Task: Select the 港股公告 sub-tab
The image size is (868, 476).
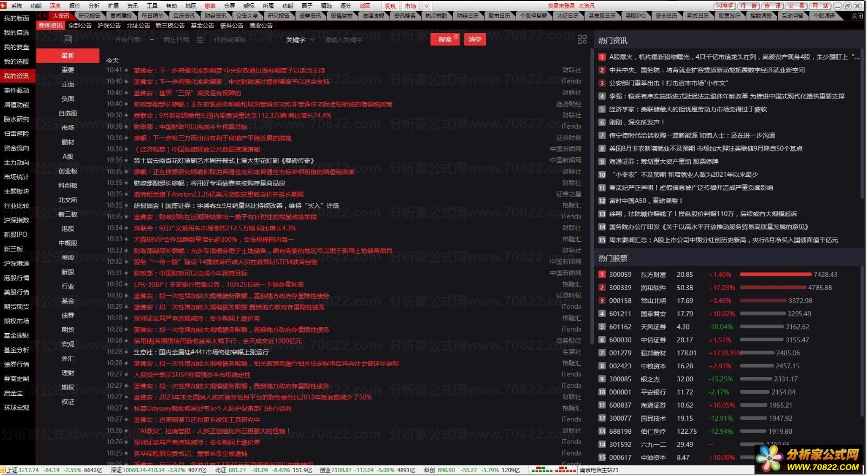Action: point(261,25)
